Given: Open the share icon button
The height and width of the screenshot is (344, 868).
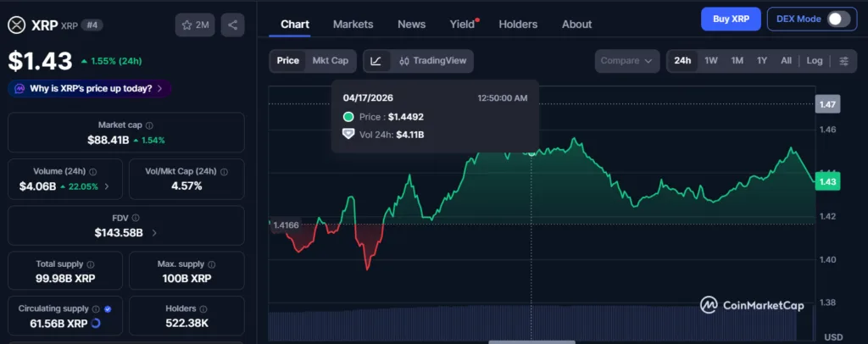Looking at the screenshot, I should [x=232, y=25].
